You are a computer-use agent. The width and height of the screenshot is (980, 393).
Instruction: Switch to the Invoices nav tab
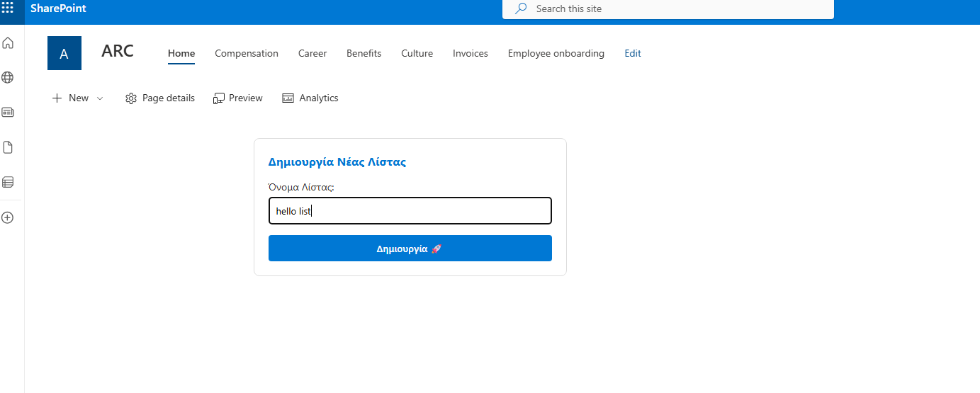[x=471, y=53]
